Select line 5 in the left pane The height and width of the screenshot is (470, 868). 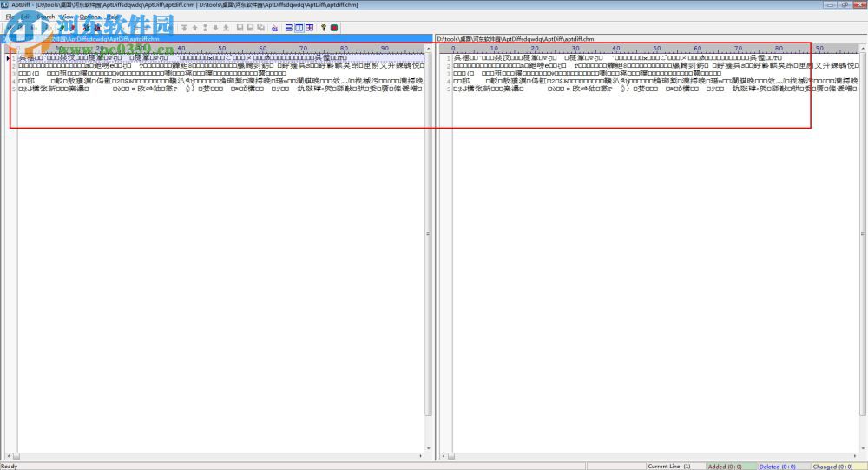221,89
